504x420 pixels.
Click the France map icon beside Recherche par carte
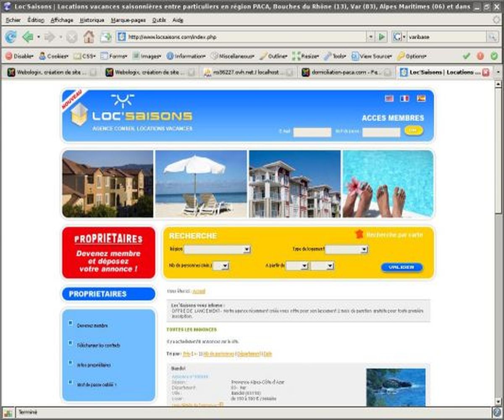coord(359,234)
